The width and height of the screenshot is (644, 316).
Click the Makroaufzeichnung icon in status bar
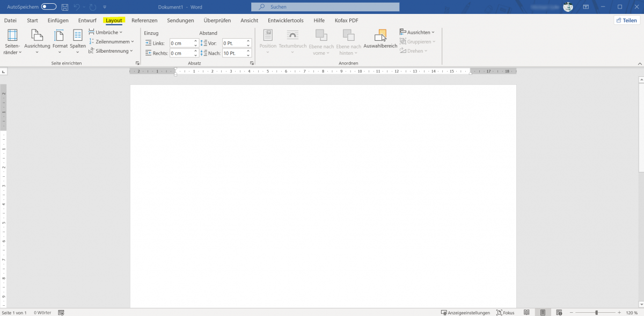pyautogui.click(x=61, y=312)
